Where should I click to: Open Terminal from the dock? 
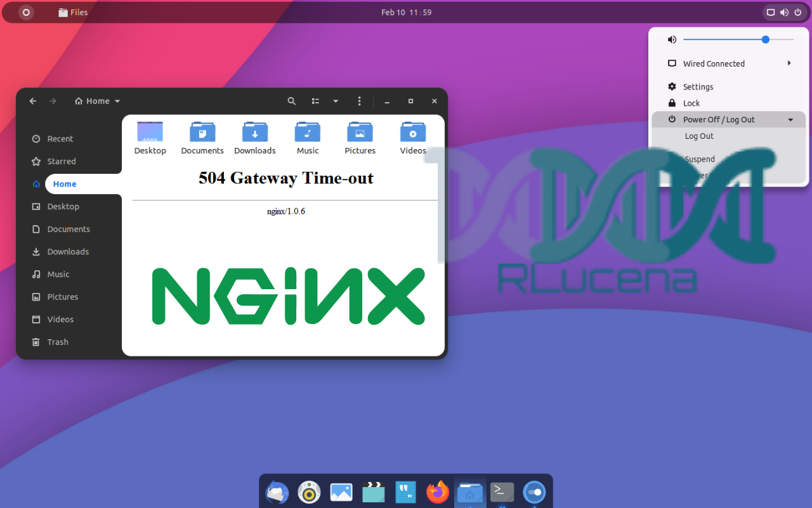pyautogui.click(x=502, y=492)
